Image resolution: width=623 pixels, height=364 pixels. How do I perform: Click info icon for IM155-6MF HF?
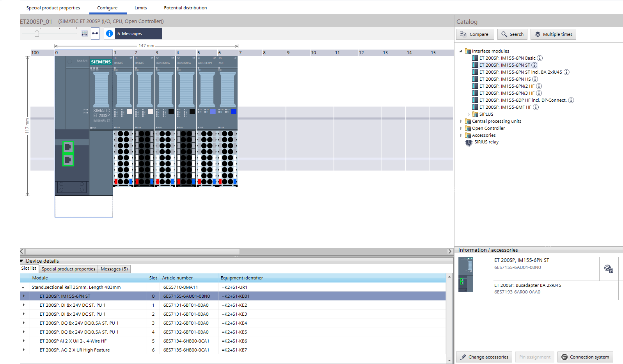536,107
